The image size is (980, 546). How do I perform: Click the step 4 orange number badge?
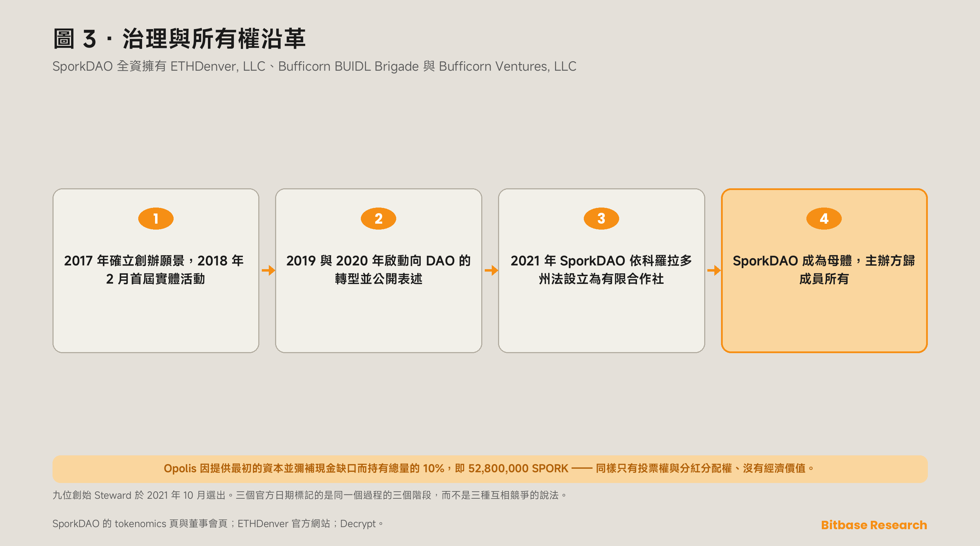824,218
